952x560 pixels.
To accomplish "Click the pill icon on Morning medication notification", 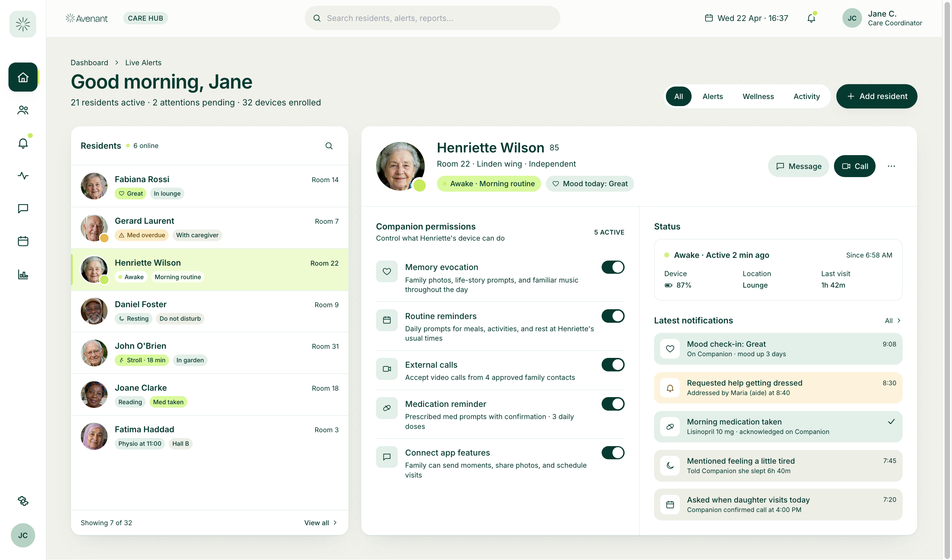I will [670, 427].
